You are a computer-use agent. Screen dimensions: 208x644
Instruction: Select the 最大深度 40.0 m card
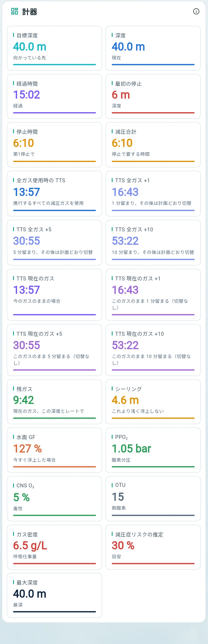pos(54,595)
